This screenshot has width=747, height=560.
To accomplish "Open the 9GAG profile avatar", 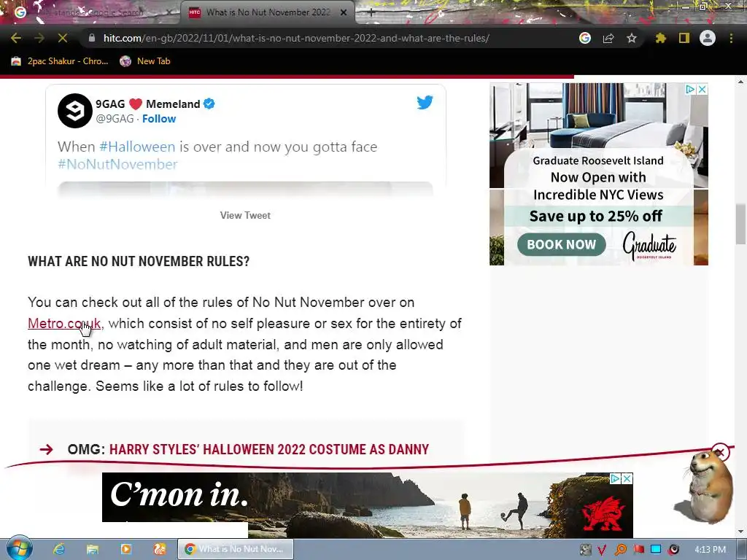I will [x=75, y=111].
